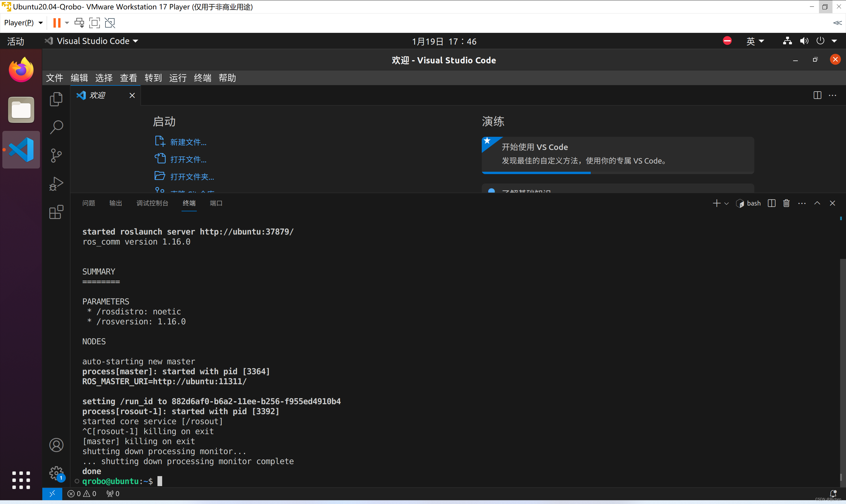Open the 选择 menu
Viewport: 846px width, 504px height.
[x=104, y=78]
